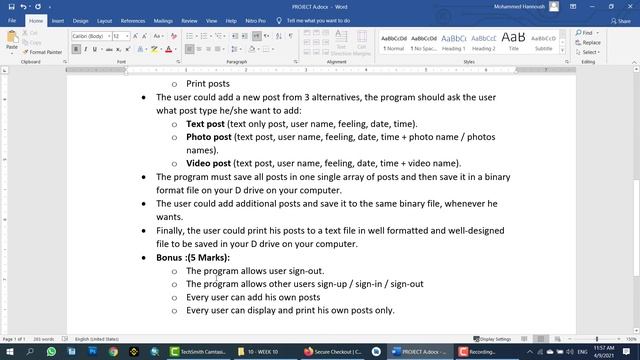
Task: Open the Select dropdown
Action: (x=588, y=52)
